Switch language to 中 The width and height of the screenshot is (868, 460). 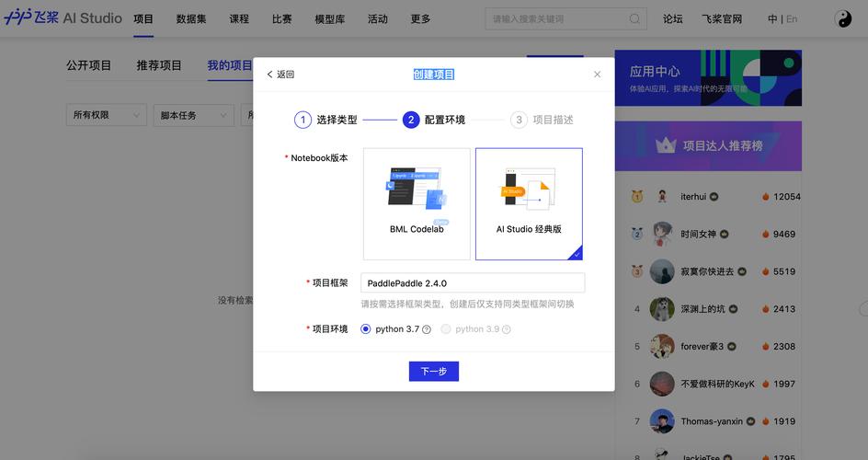(x=772, y=18)
